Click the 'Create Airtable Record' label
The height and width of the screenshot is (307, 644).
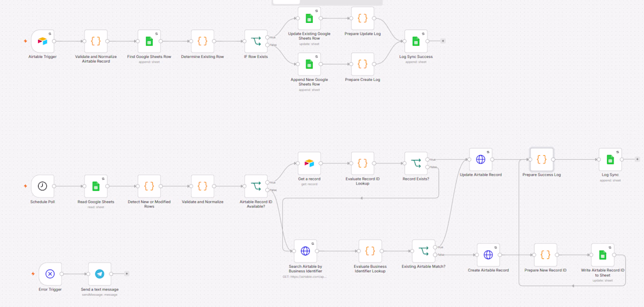488,271
